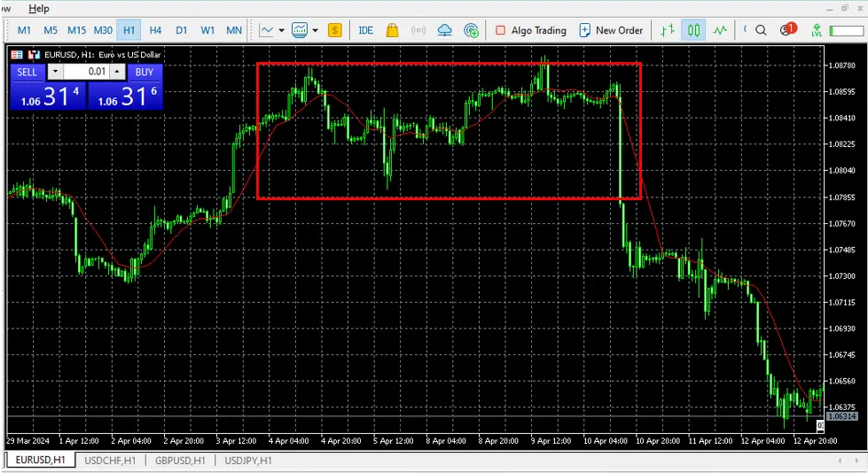
Task: Open account notifications with red badge
Action: (x=787, y=30)
